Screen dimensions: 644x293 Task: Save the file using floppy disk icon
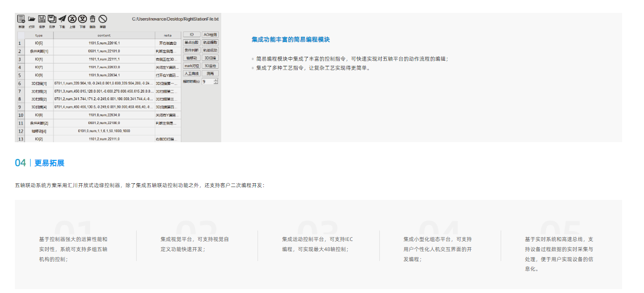42,20
